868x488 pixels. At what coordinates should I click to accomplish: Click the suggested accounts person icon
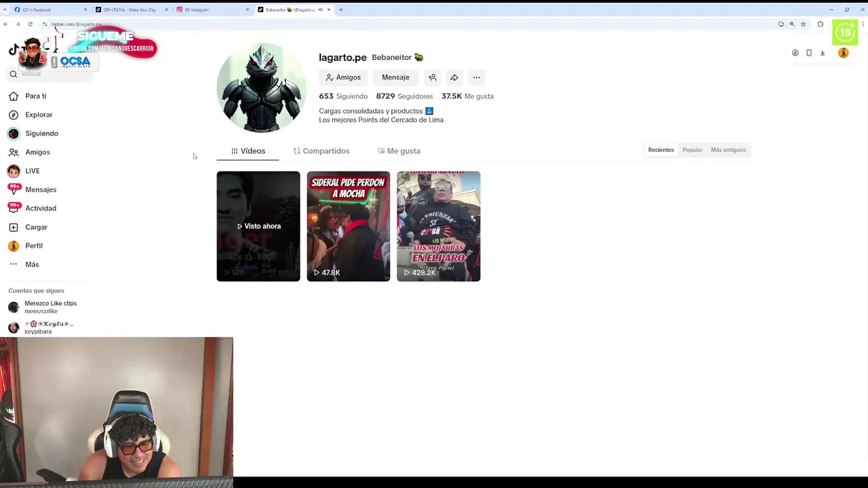pyautogui.click(x=432, y=77)
